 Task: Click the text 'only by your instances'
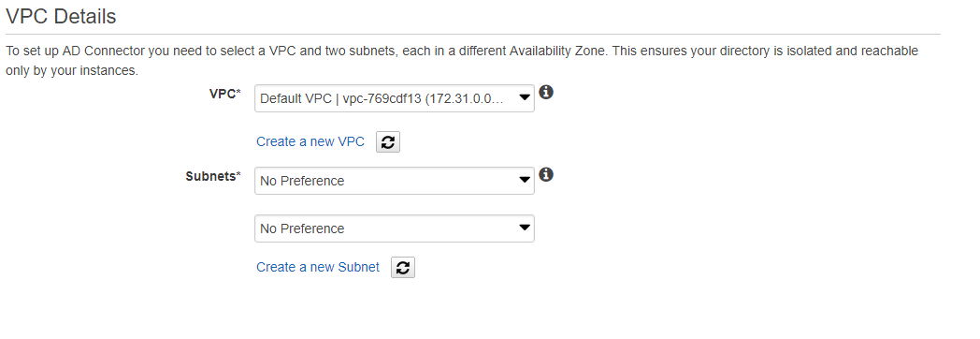[72, 70]
